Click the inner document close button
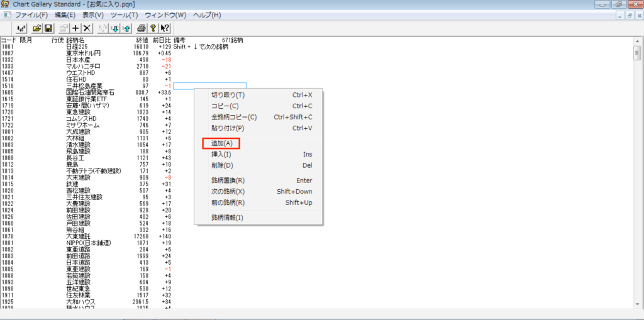The image size is (644, 320). (638, 16)
